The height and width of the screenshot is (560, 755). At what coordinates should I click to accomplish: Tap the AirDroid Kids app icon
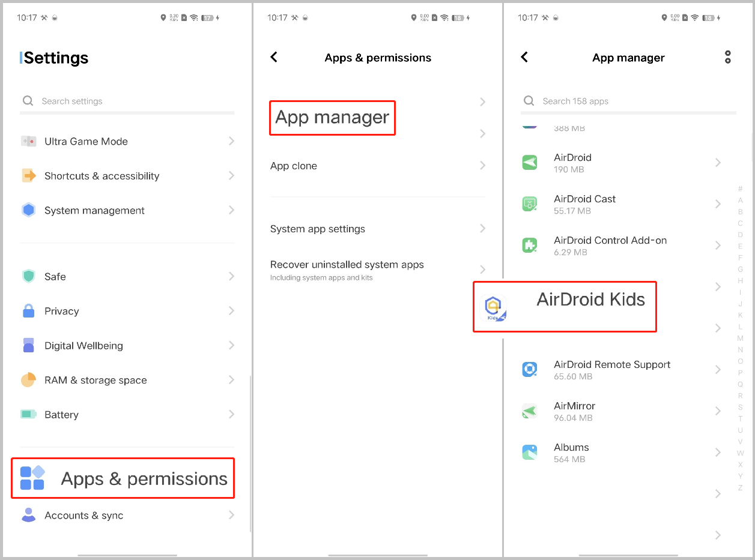pos(495,308)
